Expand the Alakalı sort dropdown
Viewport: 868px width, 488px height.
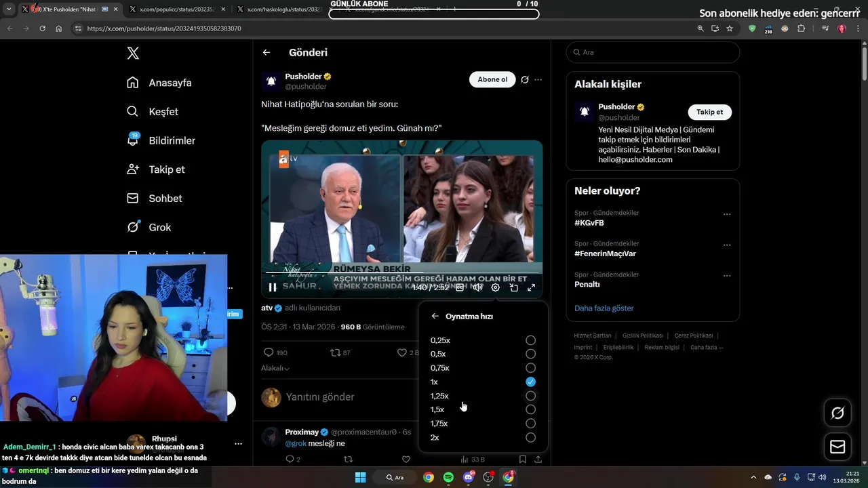click(x=275, y=368)
